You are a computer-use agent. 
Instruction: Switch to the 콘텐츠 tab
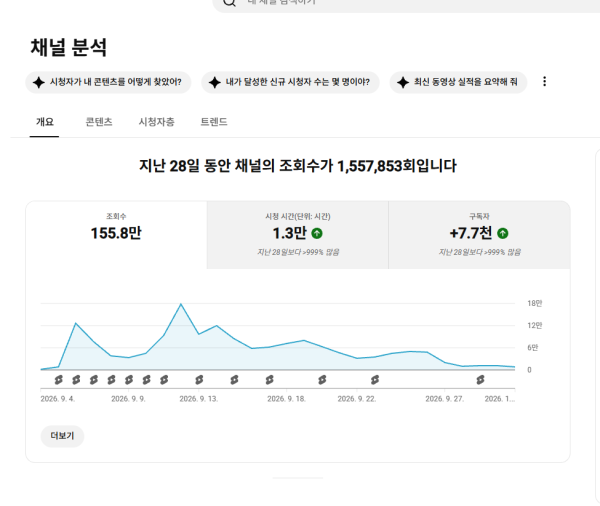(x=99, y=122)
